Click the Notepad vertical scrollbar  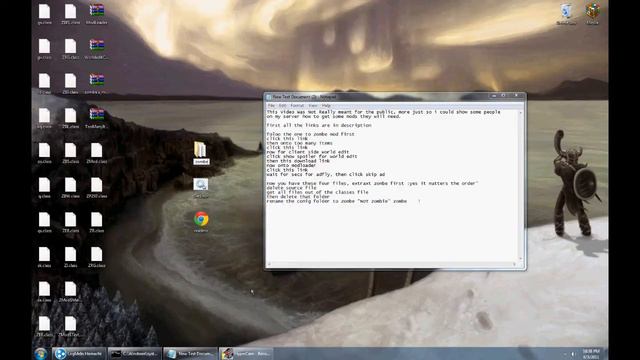pos(520,186)
